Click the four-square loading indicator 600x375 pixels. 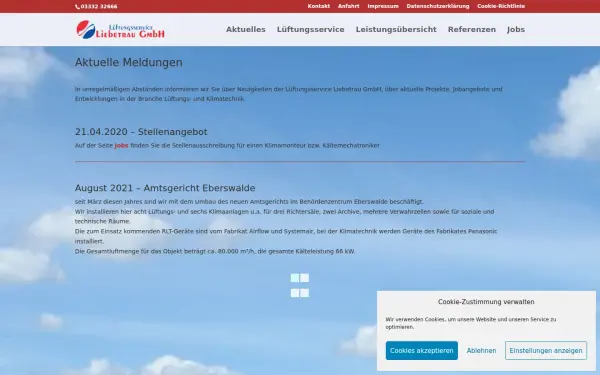click(300, 285)
